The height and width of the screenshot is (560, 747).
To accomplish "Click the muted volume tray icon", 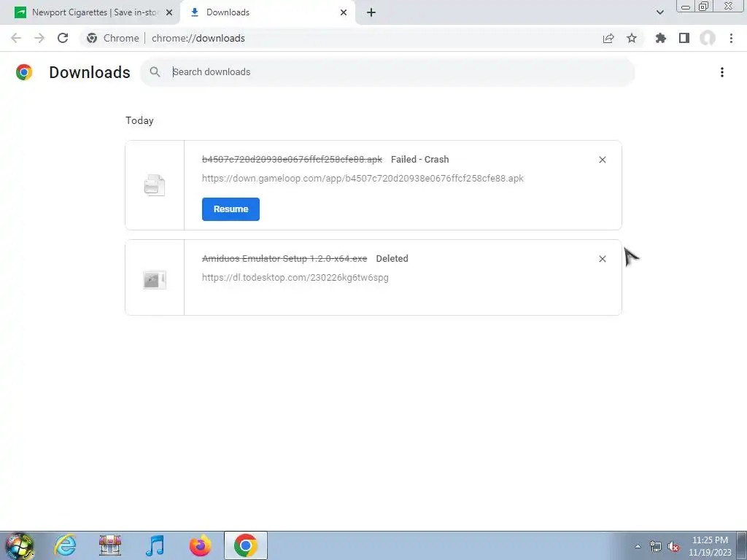I will pyautogui.click(x=673, y=546).
